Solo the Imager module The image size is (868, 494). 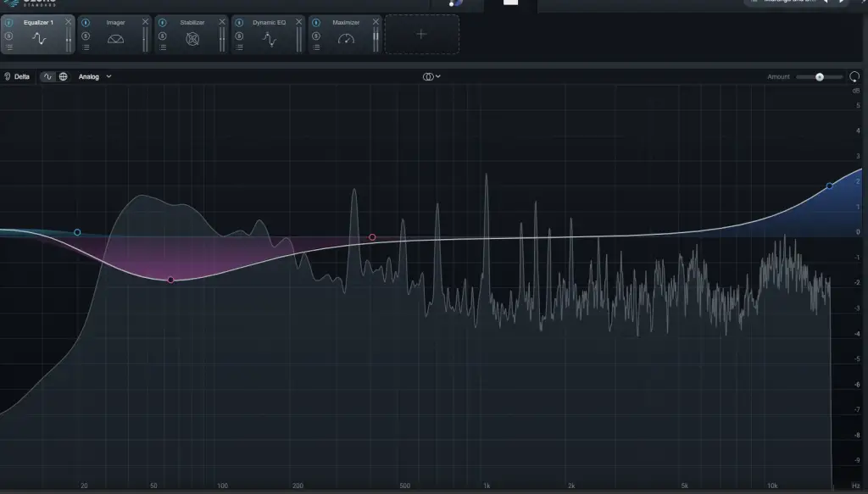[x=86, y=36]
